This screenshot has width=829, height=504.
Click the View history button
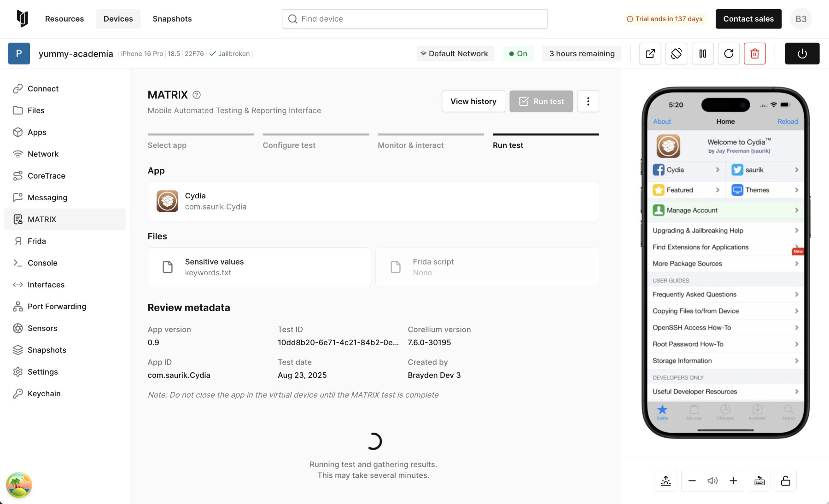tap(473, 101)
